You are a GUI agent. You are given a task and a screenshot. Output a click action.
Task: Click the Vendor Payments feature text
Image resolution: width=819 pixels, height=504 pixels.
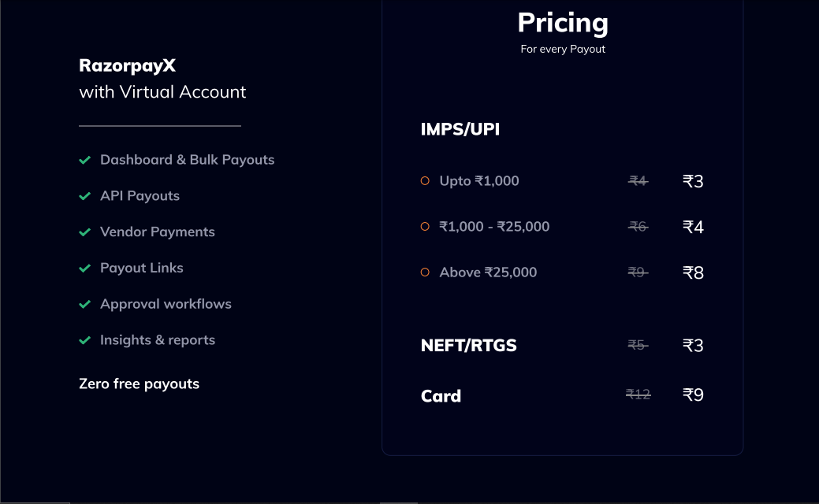[x=158, y=232]
